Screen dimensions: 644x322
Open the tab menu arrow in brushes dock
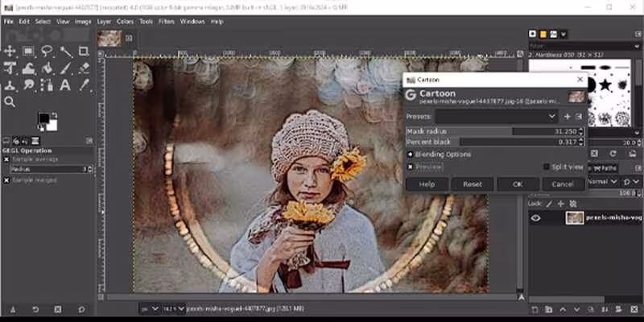click(563, 34)
